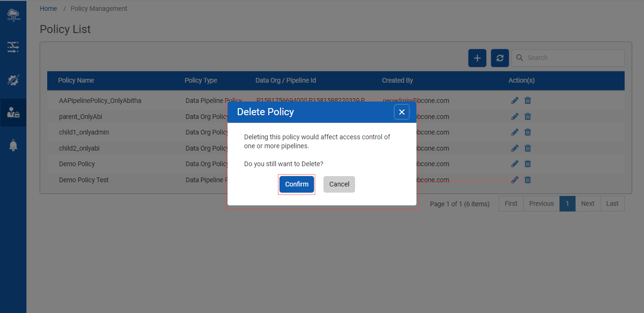Delete the AAPipelinePolicy_OnlyAbitha policy
644x313 pixels.
(528, 101)
